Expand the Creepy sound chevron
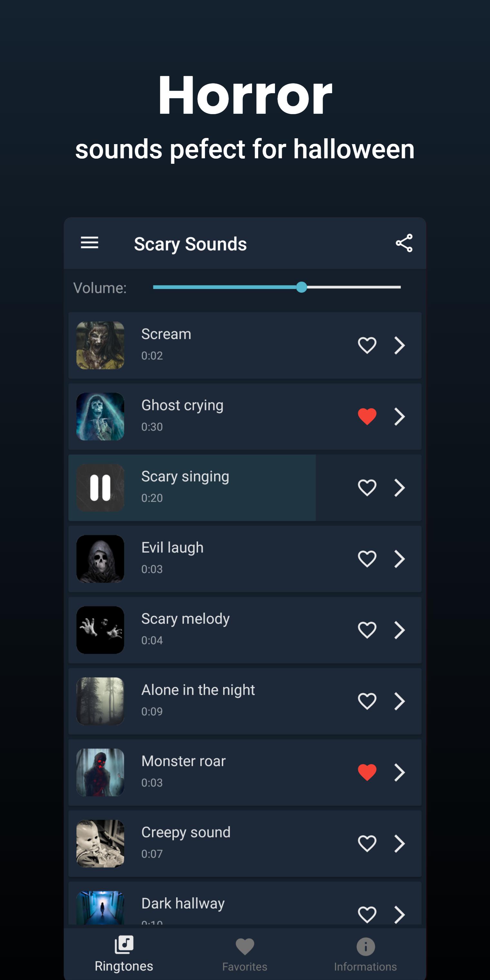This screenshot has height=980, width=490. (x=399, y=843)
